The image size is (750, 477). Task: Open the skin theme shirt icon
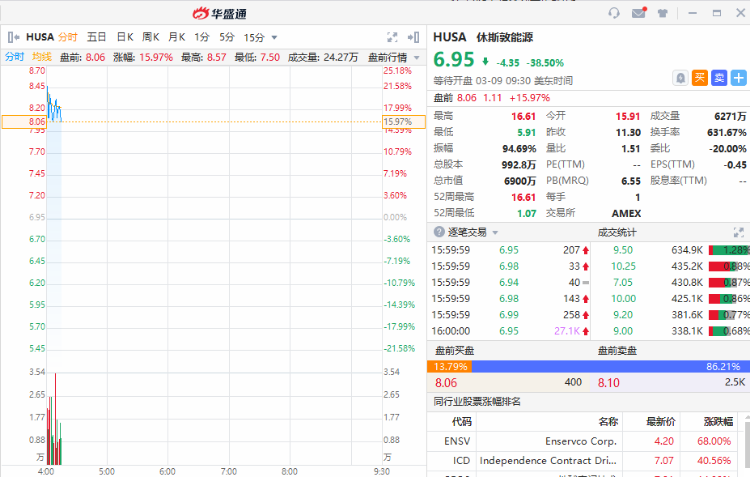point(661,13)
